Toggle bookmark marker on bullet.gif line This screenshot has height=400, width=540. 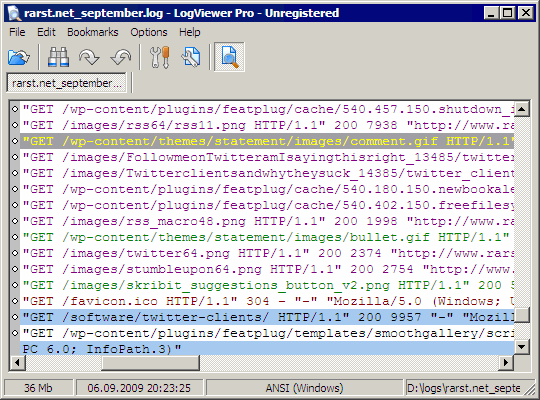point(15,237)
